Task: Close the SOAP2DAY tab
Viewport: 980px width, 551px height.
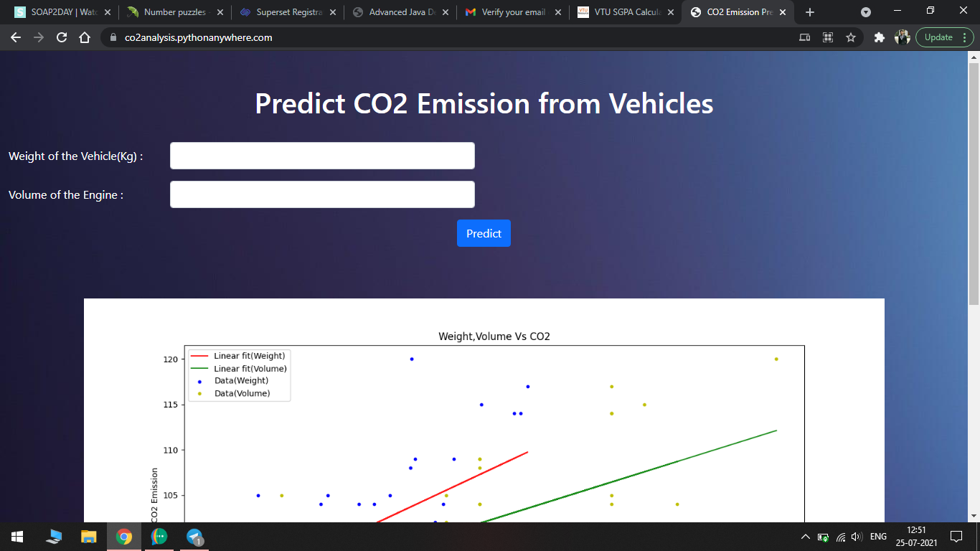Action: [x=107, y=12]
